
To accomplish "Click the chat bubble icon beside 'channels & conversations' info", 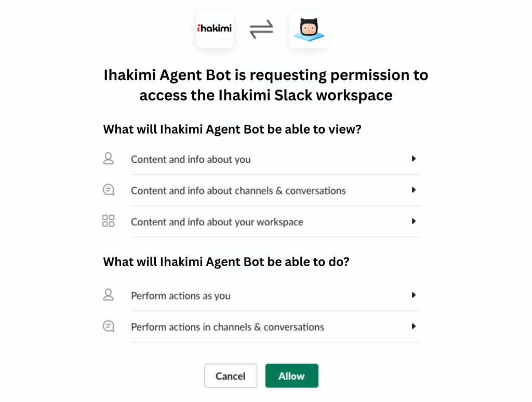I will click(x=109, y=190).
